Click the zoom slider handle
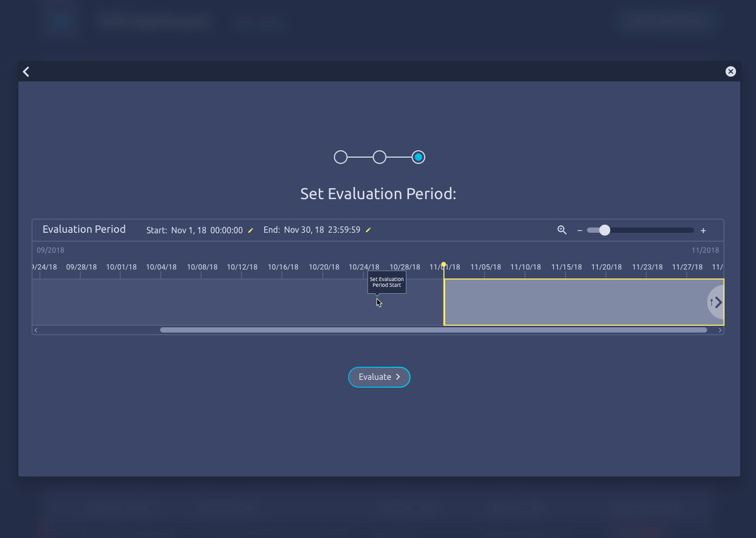 605,230
